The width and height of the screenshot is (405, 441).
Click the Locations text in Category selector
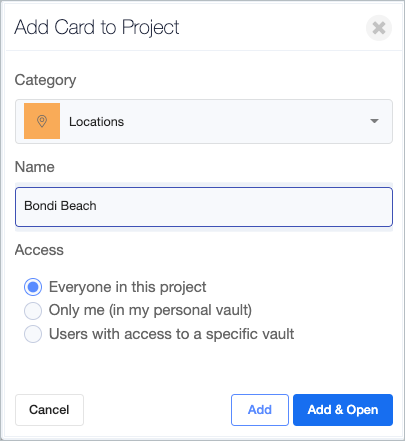pyautogui.click(x=96, y=122)
